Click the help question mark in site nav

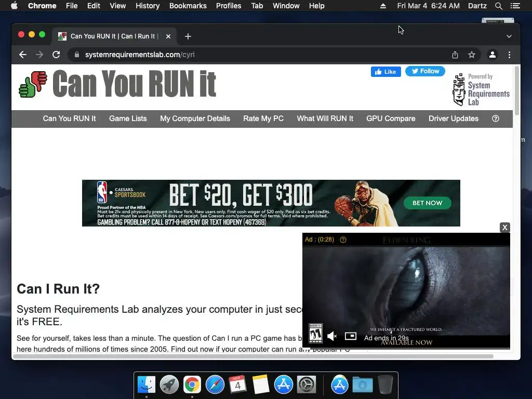pyautogui.click(x=496, y=118)
